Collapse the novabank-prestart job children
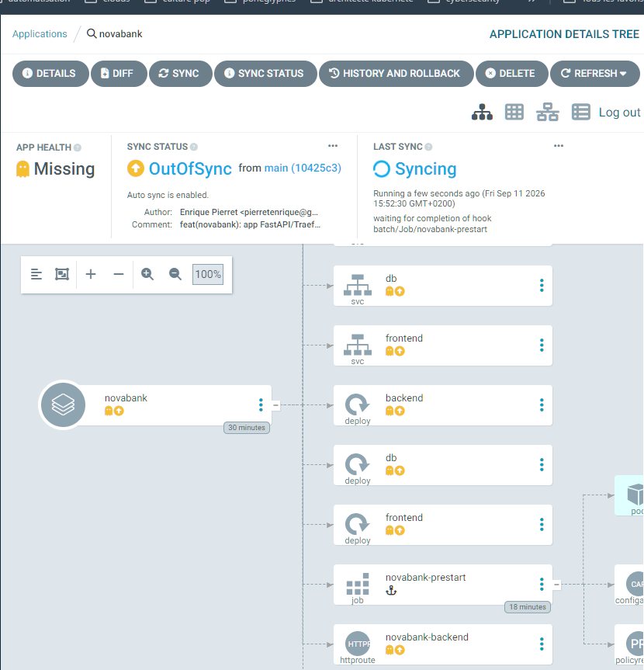 click(x=556, y=584)
